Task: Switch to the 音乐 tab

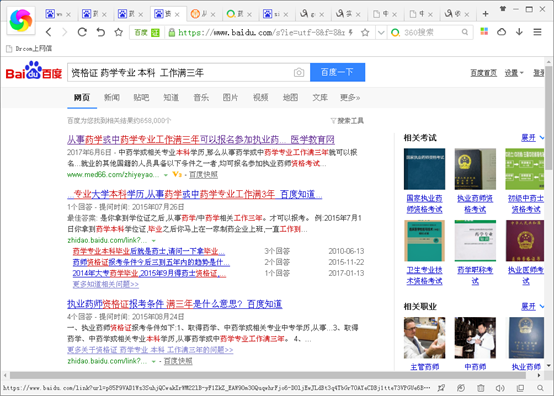Action: point(201,97)
